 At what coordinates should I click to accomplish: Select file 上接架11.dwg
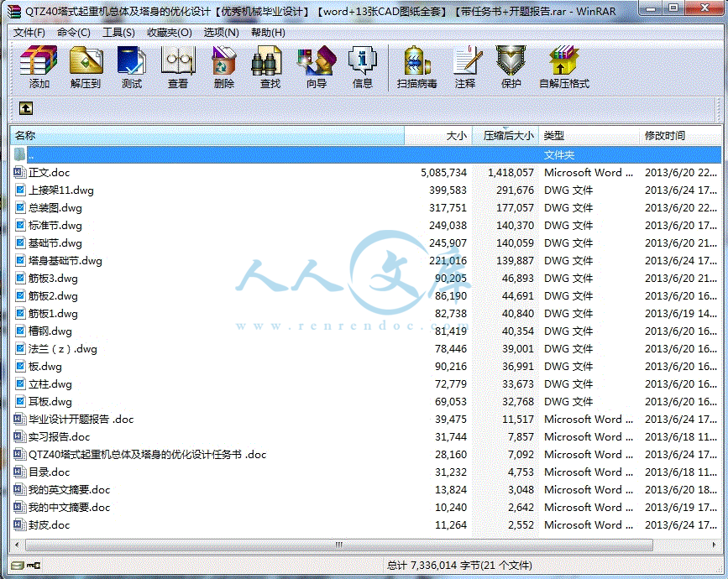click(60, 190)
